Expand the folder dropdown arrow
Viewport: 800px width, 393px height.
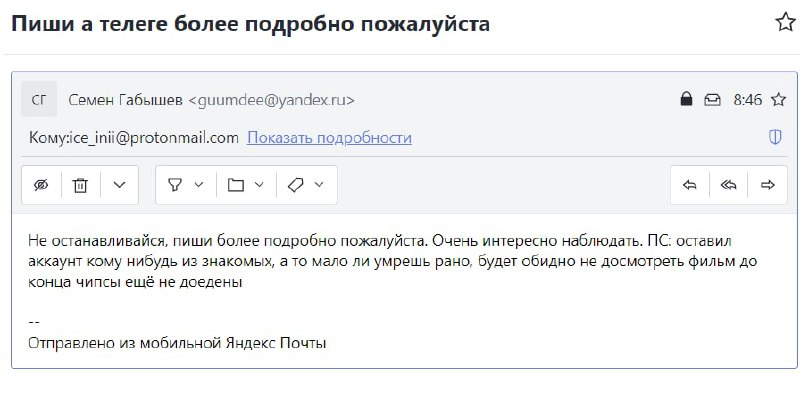[259, 184]
